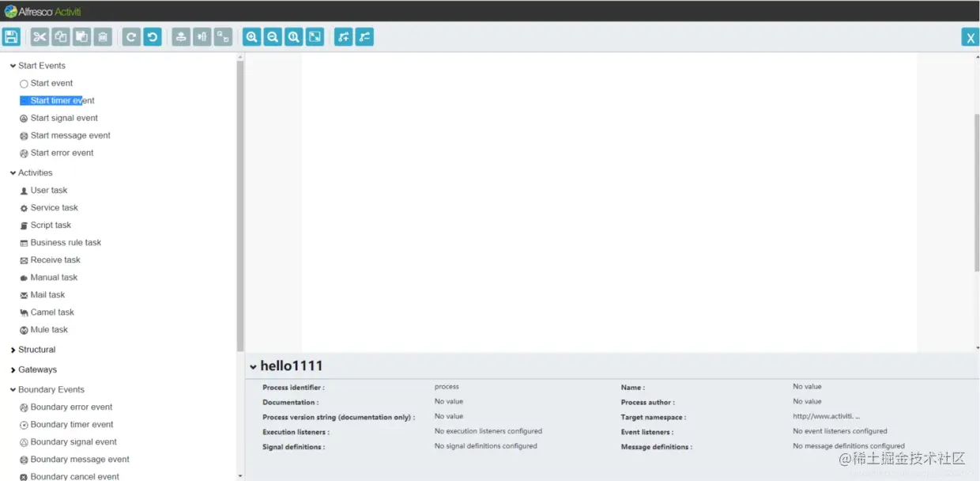The image size is (980, 481).
Task: Edit the Target namespace URL value
Action: (826, 416)
